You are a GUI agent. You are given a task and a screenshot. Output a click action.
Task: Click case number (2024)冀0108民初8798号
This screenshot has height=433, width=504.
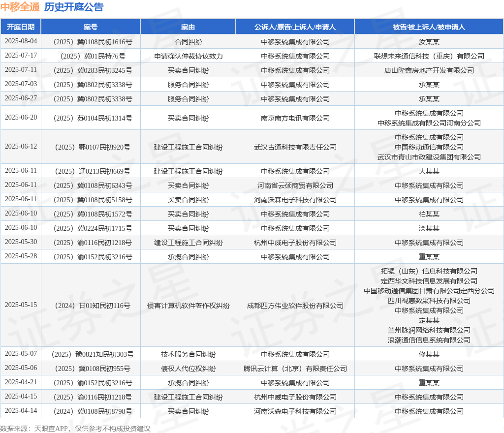[93, 411]
